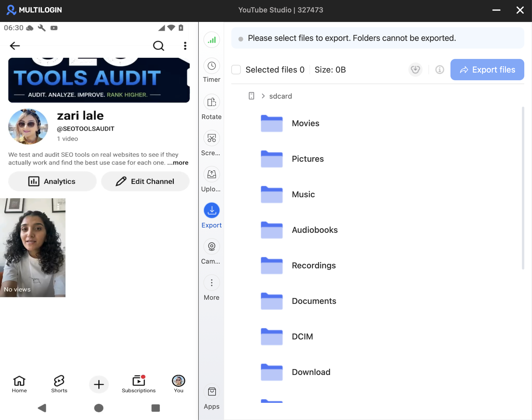Go to YouTube Home tab
Viewport: 532px width, 420px height.
pos(19,384)
